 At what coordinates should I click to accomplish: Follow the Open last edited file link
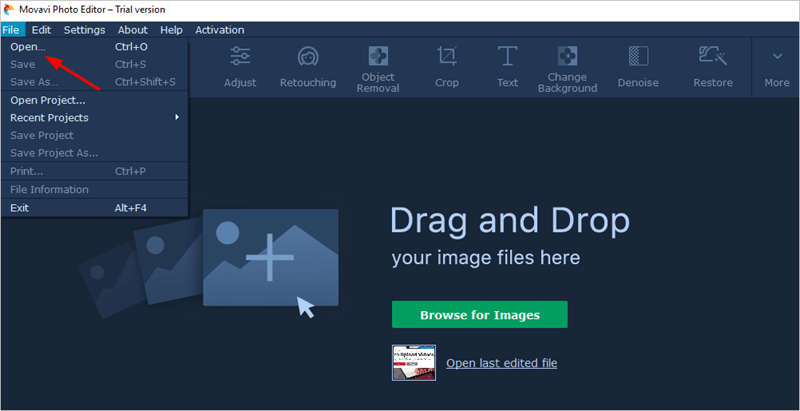point(502,363)
